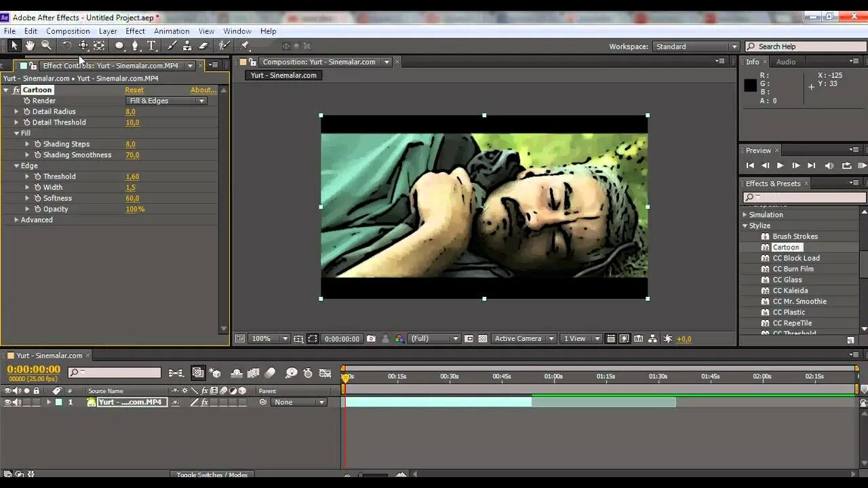Expand the Detail Radius property
This screenshot has height=488, width=868.
pos(16,112)
